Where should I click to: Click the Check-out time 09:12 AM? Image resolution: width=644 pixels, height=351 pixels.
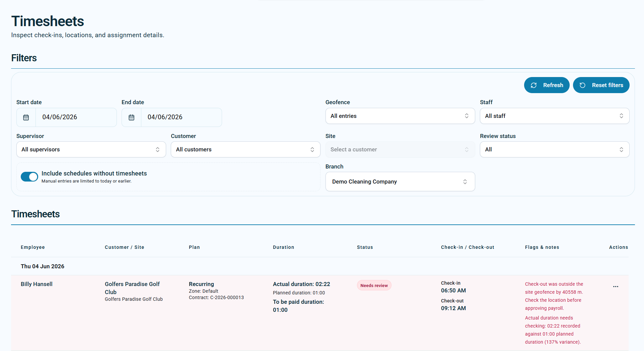pos(453,308)
